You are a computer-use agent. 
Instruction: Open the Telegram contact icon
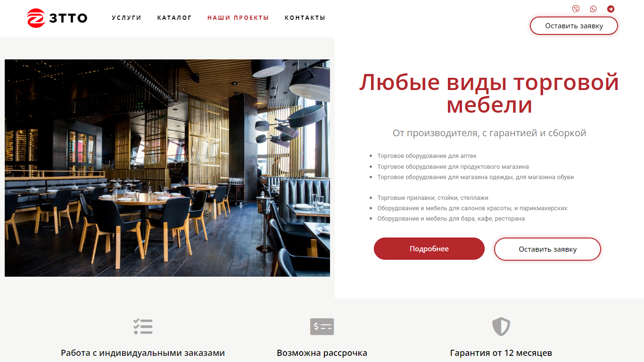coord(611,8)
